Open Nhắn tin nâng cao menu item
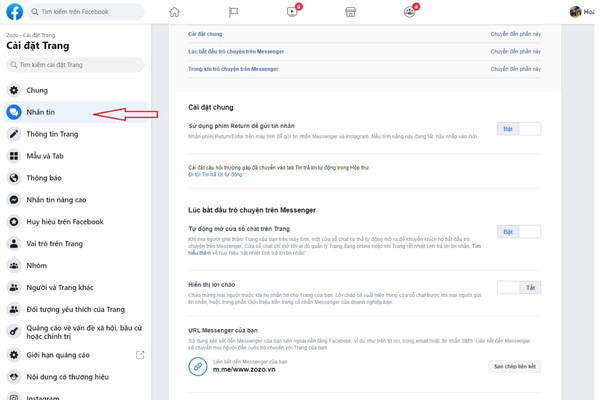The height and width of the screenshot is (400, 600). 75,200
